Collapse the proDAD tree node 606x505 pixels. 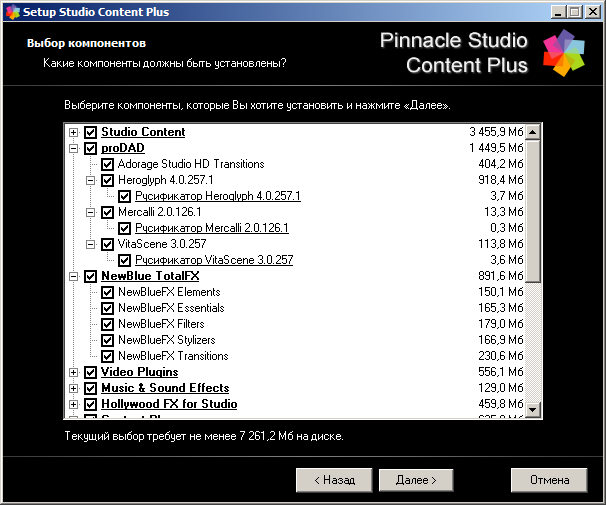click(x=73, y=148)
